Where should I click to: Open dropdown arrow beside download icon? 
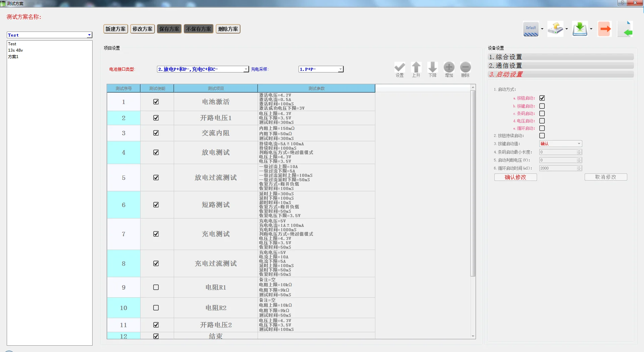[591, 29]
